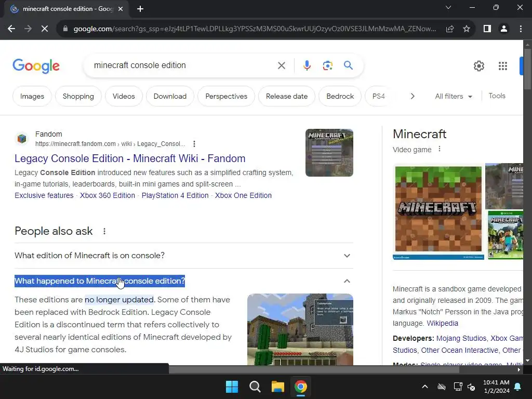Open the Wikipedia link in the description
Viewport: 532px width, 399px height.
[443, 323]
